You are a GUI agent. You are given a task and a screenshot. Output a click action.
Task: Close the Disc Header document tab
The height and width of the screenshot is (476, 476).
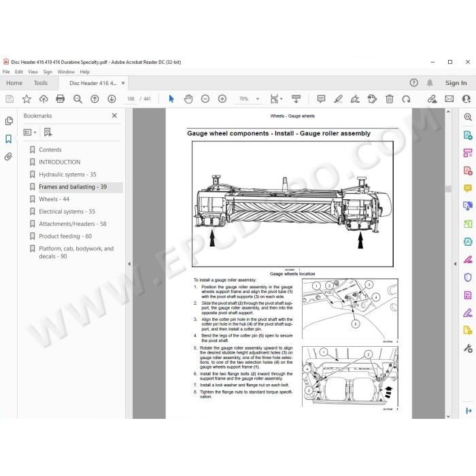(123, 83)
